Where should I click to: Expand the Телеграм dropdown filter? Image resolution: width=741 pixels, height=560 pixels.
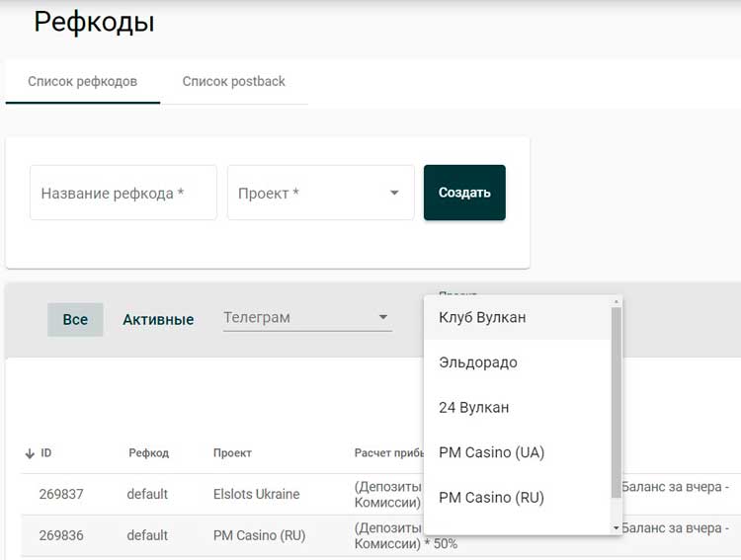coord(307,318)
